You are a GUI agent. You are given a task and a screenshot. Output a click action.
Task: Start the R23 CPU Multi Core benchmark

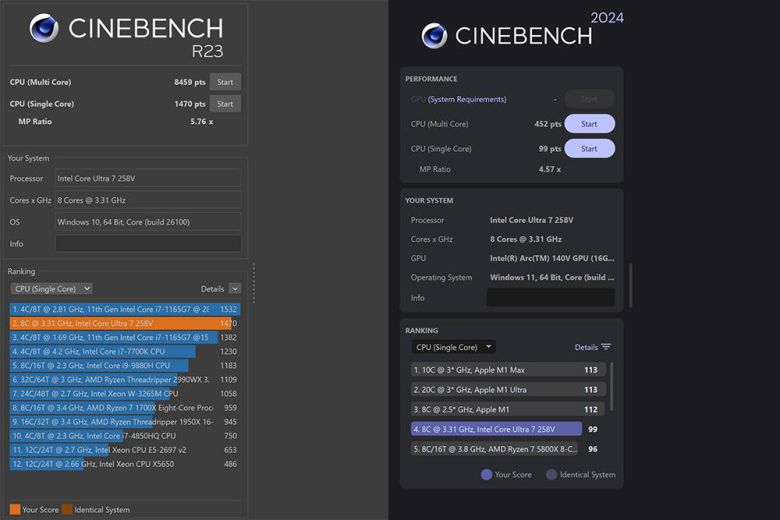225,82
